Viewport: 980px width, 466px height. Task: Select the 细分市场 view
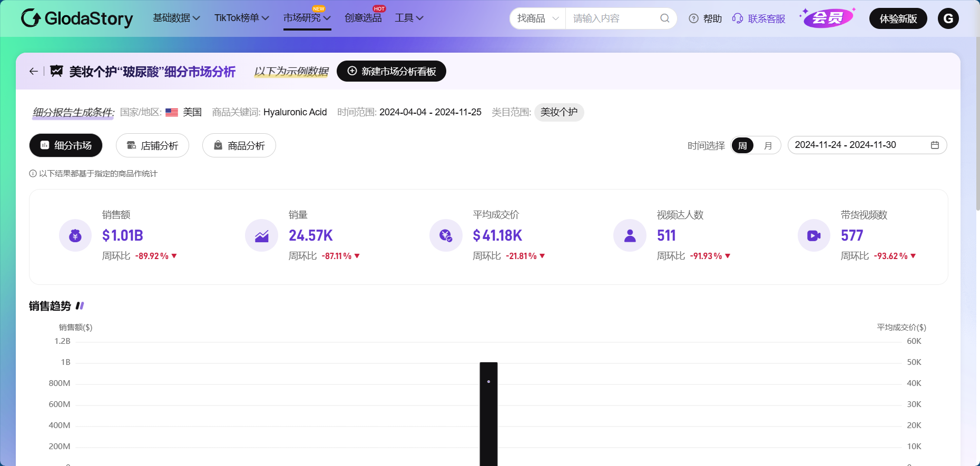(66, 145)
